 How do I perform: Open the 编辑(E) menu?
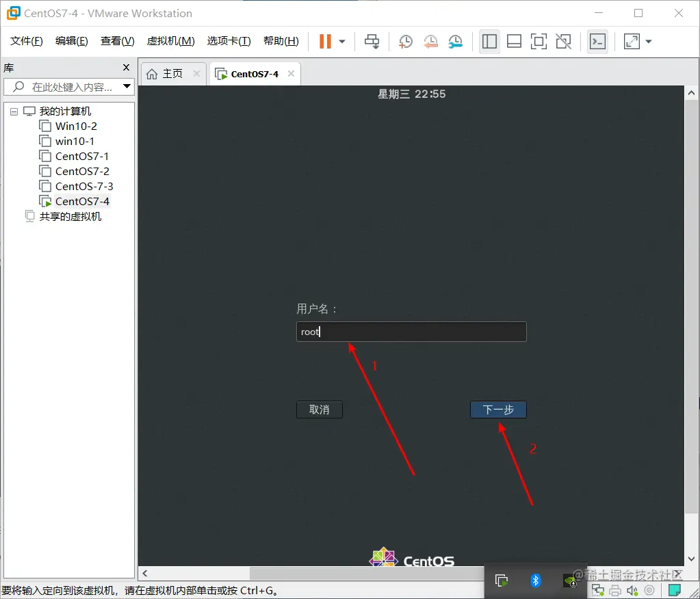pos(71,41)
